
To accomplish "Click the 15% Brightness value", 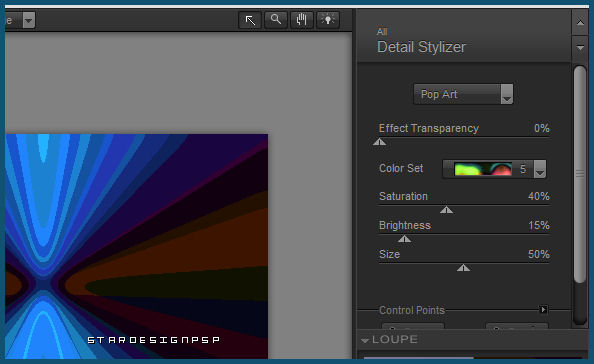I will pyautogui.click(x=539, y=225).
